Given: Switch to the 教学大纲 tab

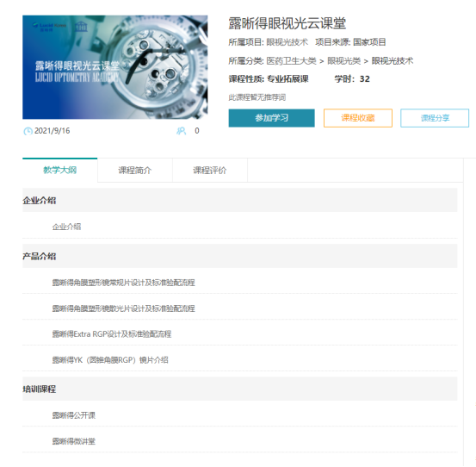Looking at the screenshot, I should click(x=59, y=170).
